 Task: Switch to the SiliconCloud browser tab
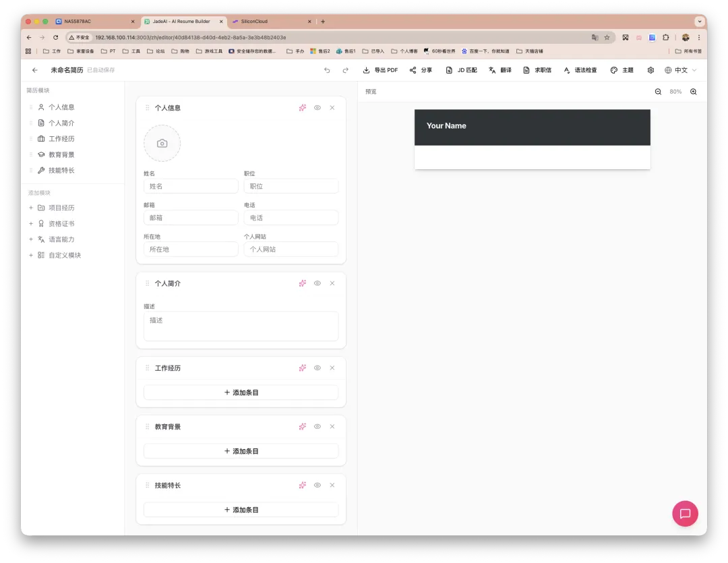click(x=271, y=22)
